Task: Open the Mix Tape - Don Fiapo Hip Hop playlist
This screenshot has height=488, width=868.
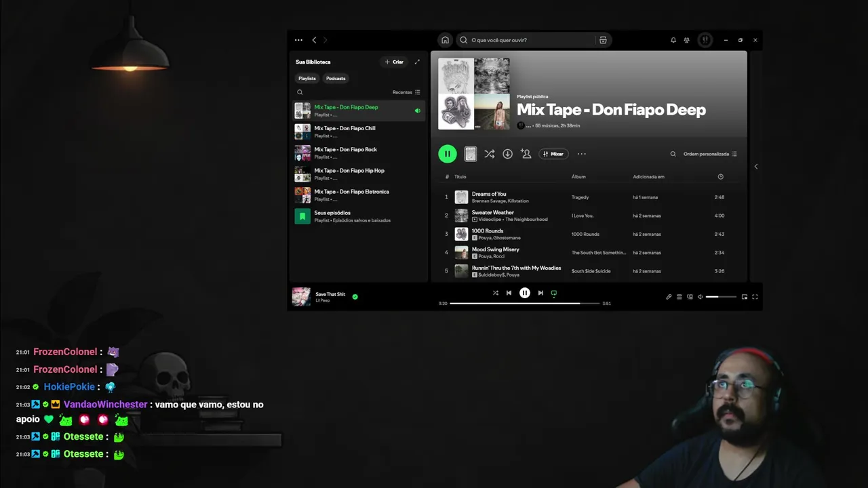Action: (x=359, y=174)
